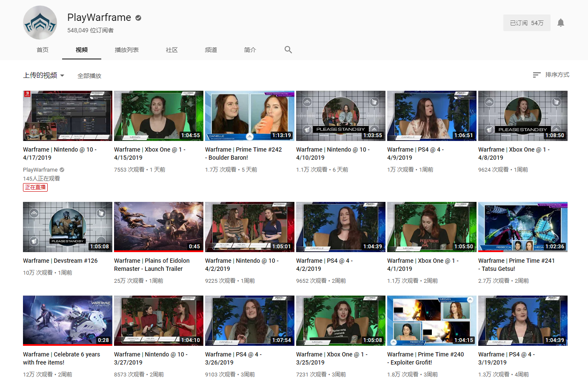Image resolution: width=588 pixels, height=382 pixels.
Task: Open title Prime Time #242 - Boulder Baron!
Action: tap(243, 154)
